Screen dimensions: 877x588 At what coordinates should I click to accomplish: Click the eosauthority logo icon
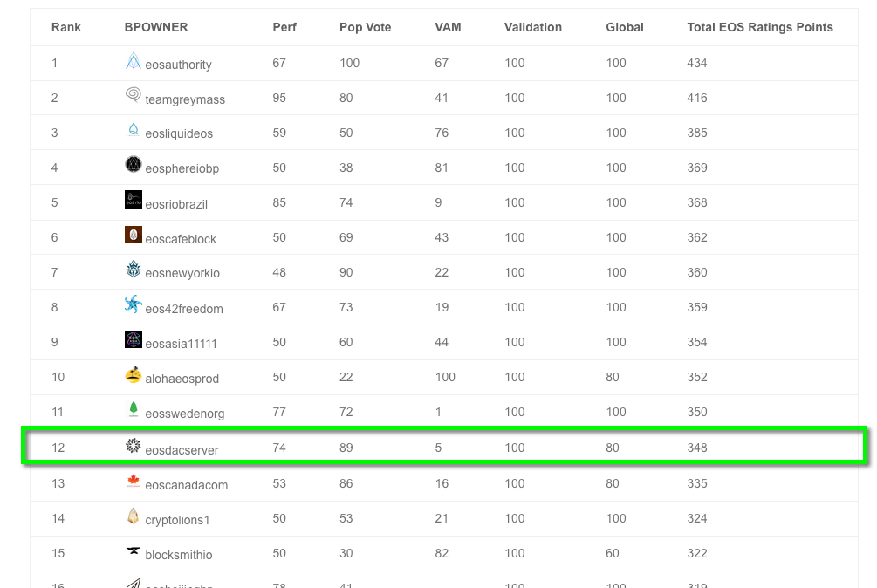tap(134, 61)
